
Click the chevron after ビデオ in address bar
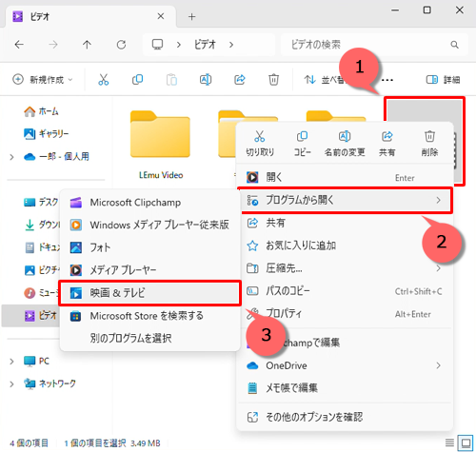pyautogui.click(x=231, y=45)
